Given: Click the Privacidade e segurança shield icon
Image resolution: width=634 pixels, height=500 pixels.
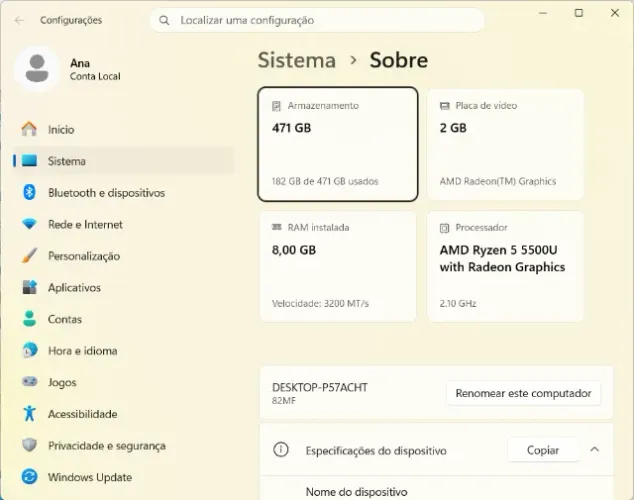Looking at the screenshot, I should pos(29,445).
